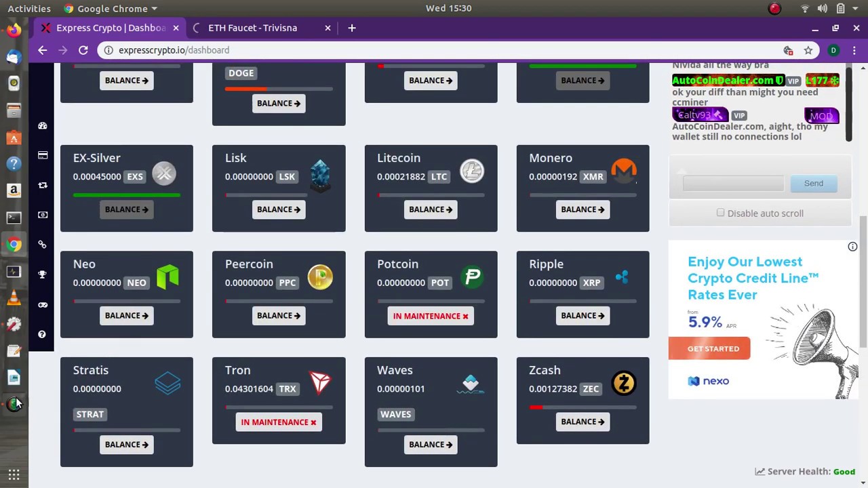Open Lisk balance
The width and height of the screenshot is (868, 488).
click(279, 209)
